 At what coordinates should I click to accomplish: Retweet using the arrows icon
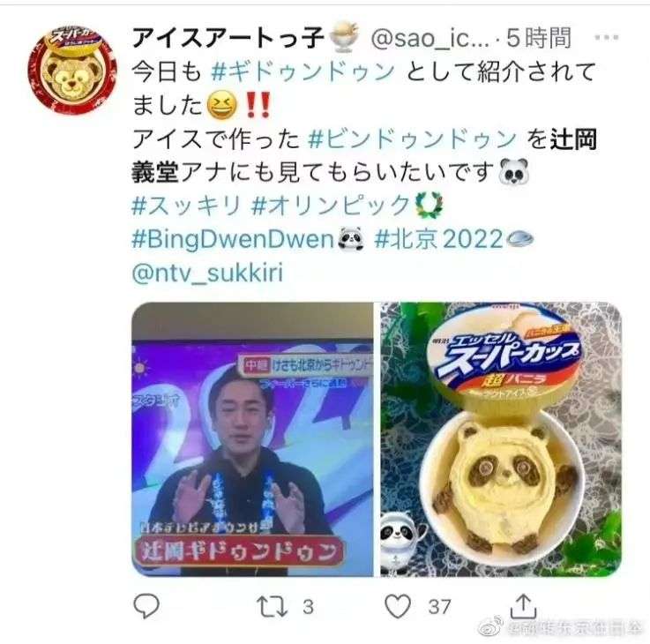(272, 607)
